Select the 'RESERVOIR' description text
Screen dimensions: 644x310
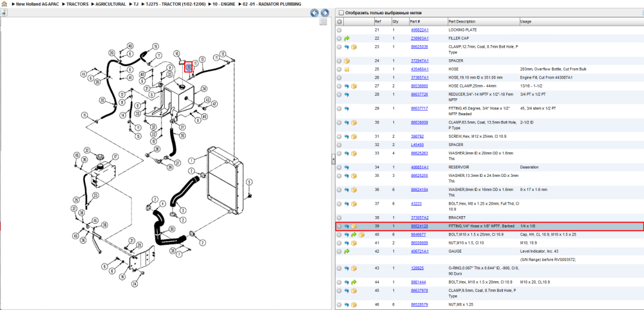459,167
